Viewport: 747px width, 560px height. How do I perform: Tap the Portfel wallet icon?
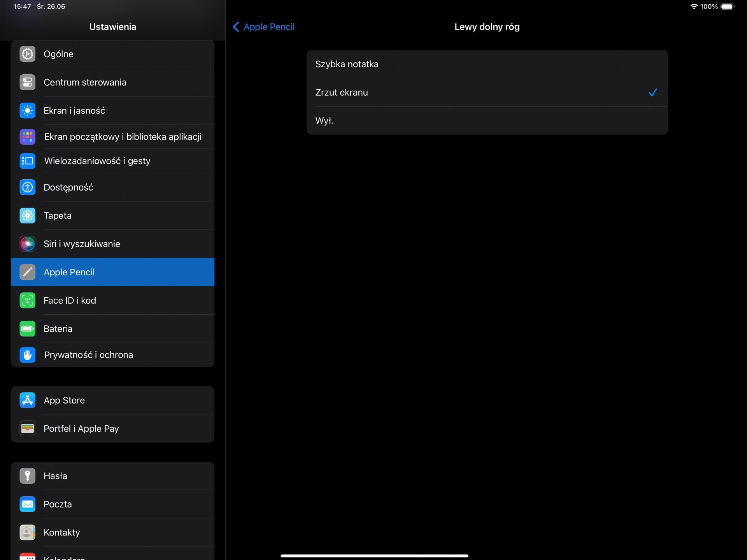(x=27, y=429)
